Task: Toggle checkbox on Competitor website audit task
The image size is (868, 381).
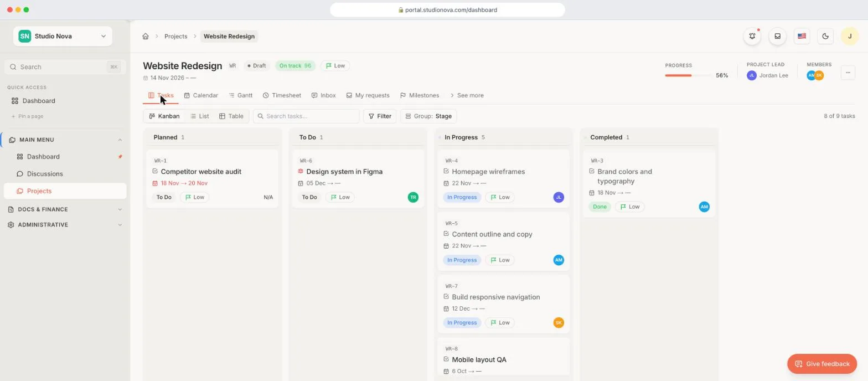Action: click(155, 171)
